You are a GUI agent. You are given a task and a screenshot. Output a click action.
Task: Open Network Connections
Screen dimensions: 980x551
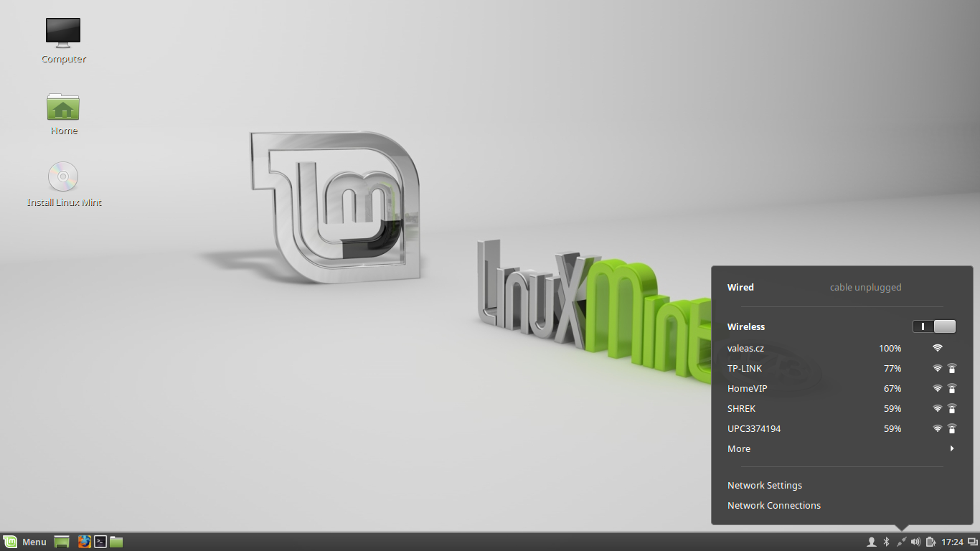pyautogui.click(x=842, y=505)
